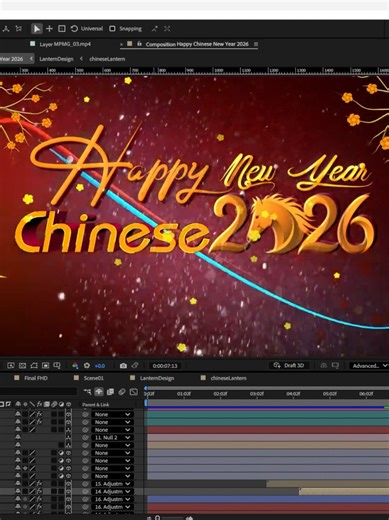Click the +0.0 exposure value
Viewport: 389px width, 520px height.
tap(100, 366)
